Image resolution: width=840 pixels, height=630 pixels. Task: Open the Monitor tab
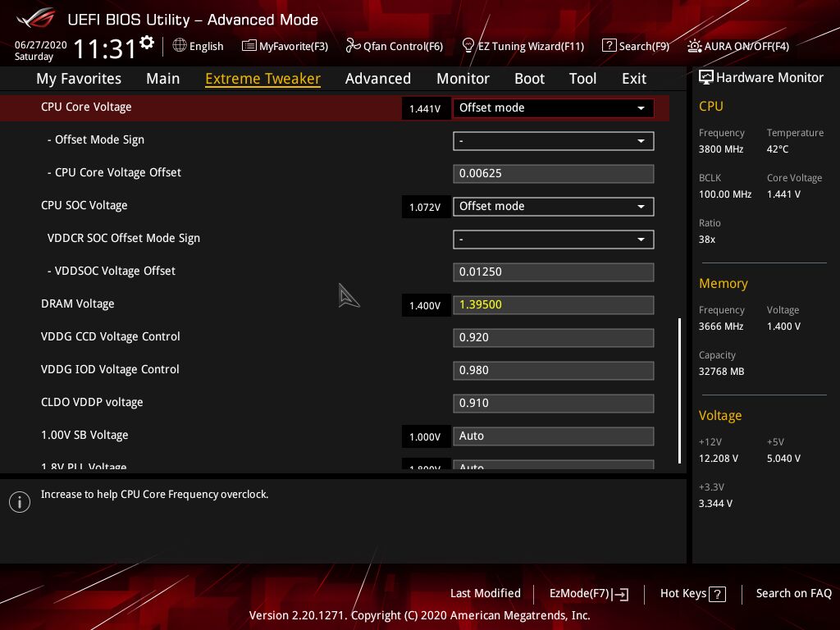463,78
